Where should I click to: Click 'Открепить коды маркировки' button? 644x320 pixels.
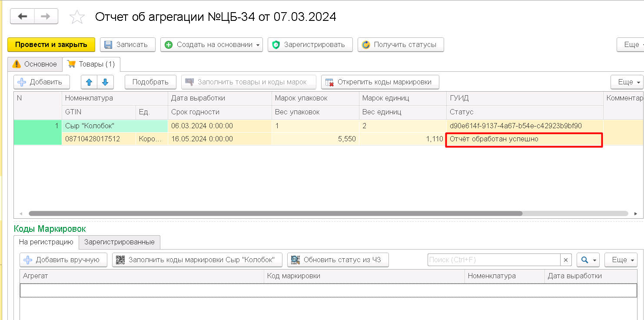click(x=380, y=82)
